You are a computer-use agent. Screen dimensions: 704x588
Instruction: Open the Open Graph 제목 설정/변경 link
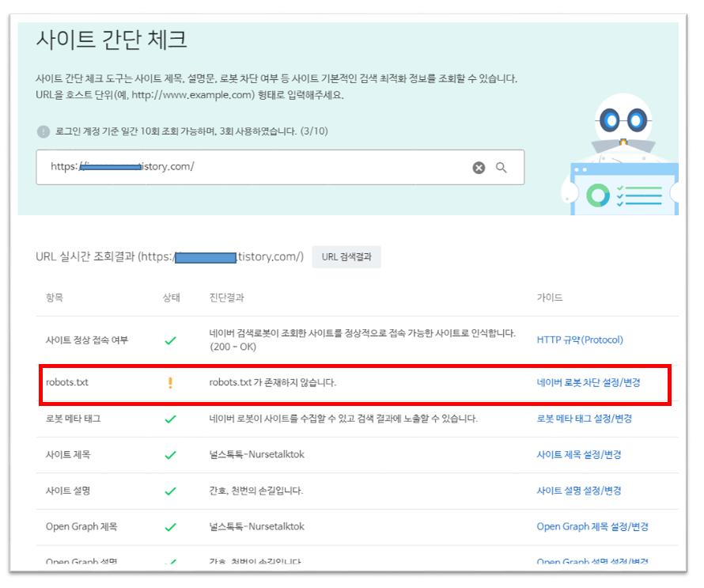click(592, 526)
